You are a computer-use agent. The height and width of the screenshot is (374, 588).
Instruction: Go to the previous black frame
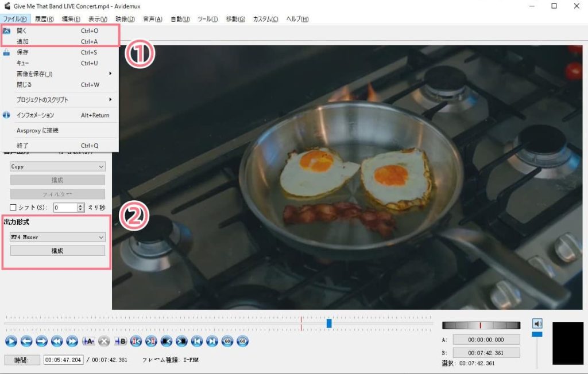tap(166, 341)
